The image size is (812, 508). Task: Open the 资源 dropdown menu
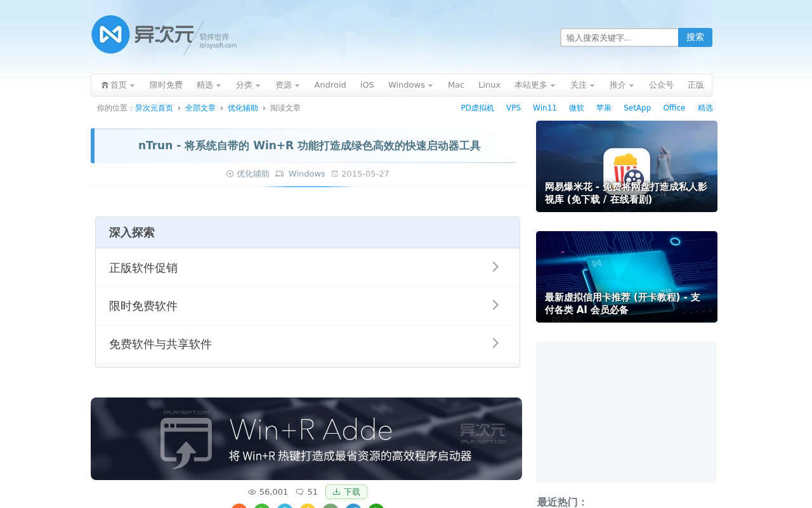[x=287, y=85]
